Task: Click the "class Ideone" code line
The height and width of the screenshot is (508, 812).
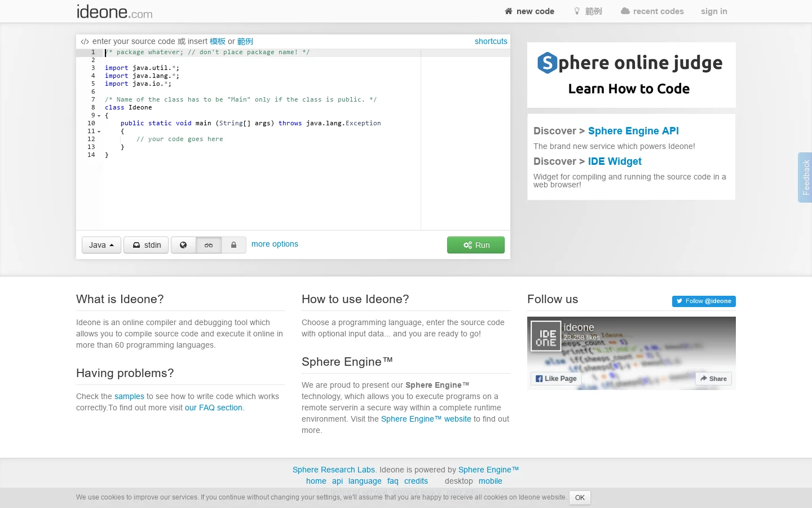Action: click(x=129, y=107)
